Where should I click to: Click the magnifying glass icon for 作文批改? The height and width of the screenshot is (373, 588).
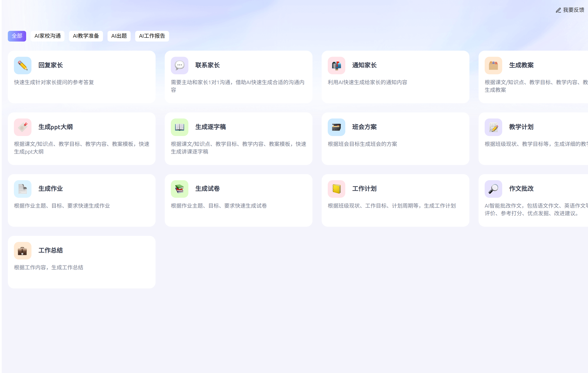click(493, 189)
